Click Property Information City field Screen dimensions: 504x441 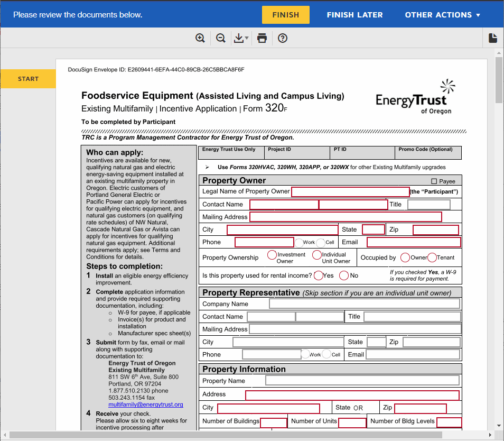point(269,409)
